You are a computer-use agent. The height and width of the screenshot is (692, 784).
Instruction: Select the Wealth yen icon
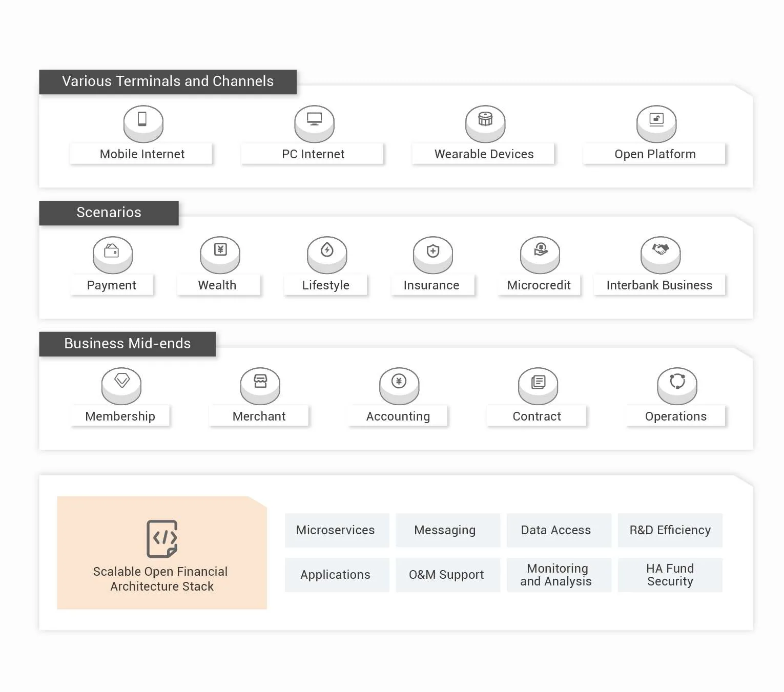tap(220, 251)
